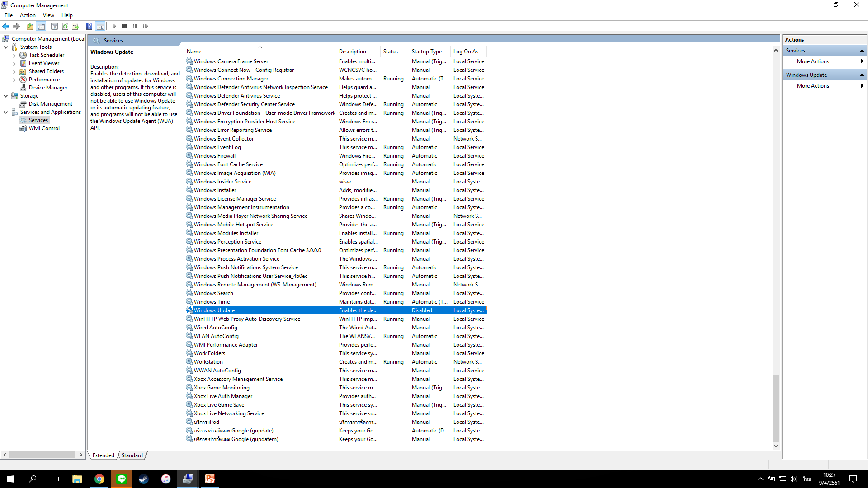
Task: Expand the Shared Folders node arrow
Action: pyautogui.click(x=14, y=71)
